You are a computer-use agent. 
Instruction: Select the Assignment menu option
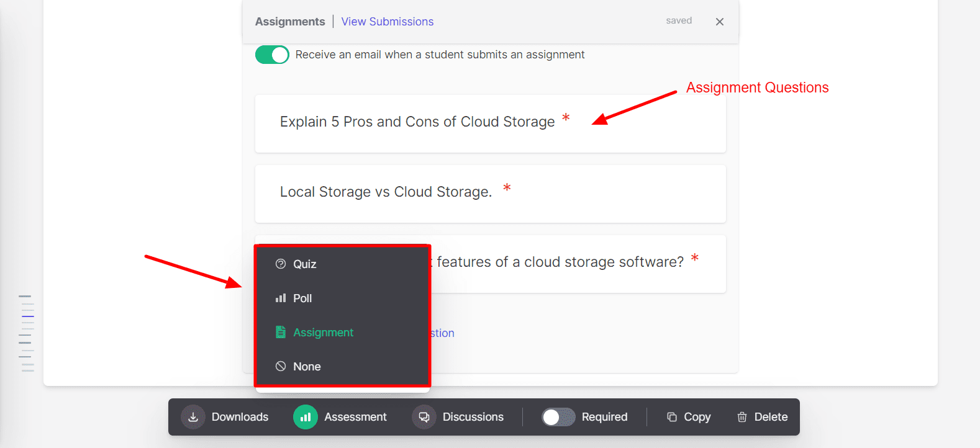pyautogui.click(x=323, y=333)
